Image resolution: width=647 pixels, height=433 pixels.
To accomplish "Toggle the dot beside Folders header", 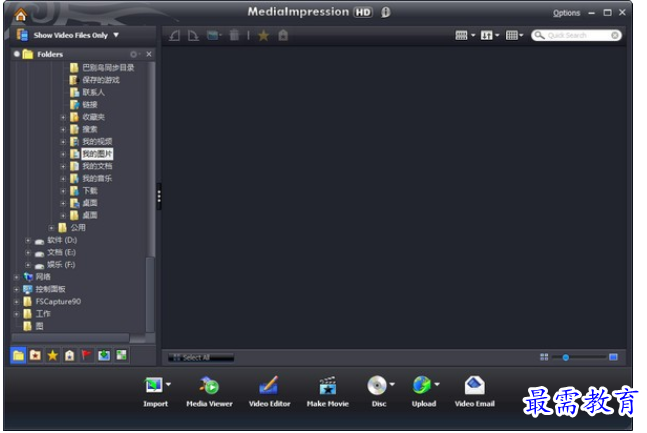I will (17, 54).
